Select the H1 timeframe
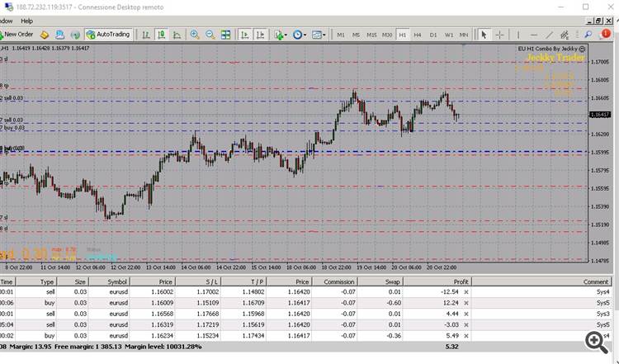 point(402,35)
